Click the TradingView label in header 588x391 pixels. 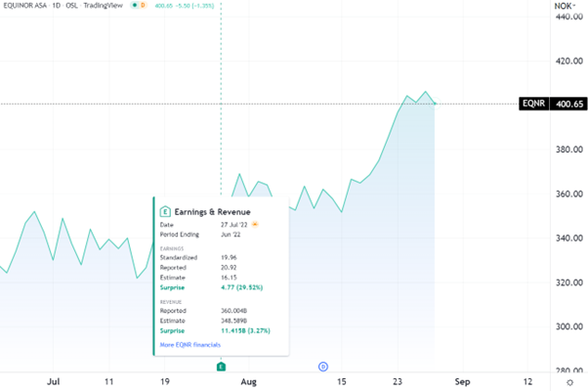[104, 5]
